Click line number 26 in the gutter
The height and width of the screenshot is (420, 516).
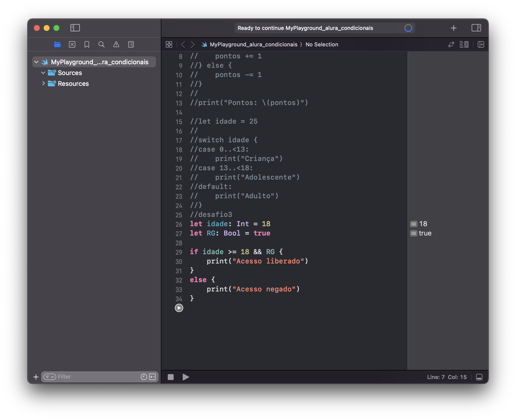[179, 224]
